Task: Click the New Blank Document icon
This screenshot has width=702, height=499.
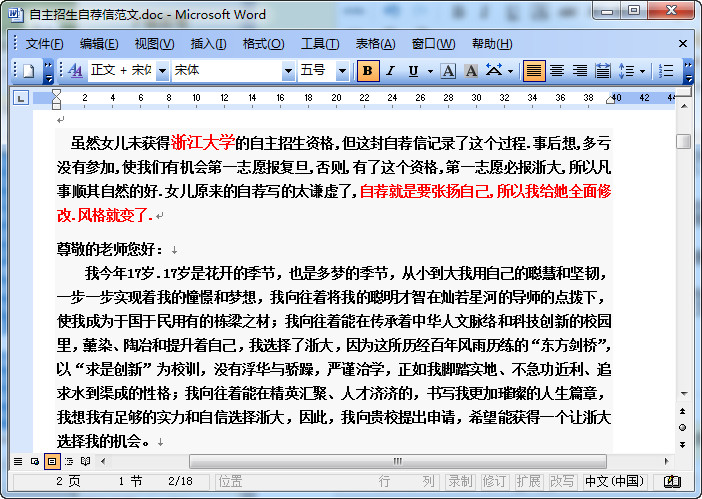Action: click(29, 71)
